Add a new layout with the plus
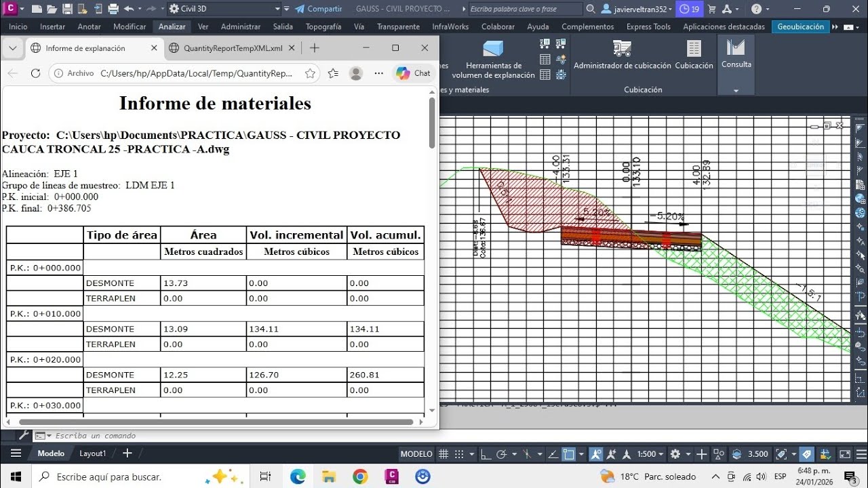The width and height of the screenshot is (868, 488). tap(127, 453)
